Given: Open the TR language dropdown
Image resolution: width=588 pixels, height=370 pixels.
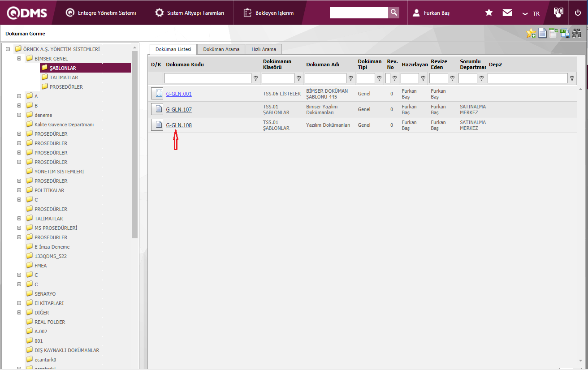Looking at the screenshot, I should tap(531, 13).
